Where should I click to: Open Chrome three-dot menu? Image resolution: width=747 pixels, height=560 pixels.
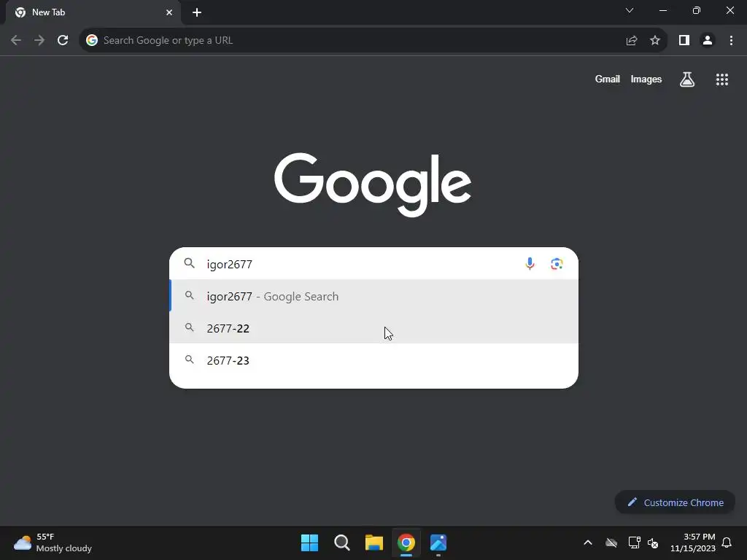(x=731, y=41)
